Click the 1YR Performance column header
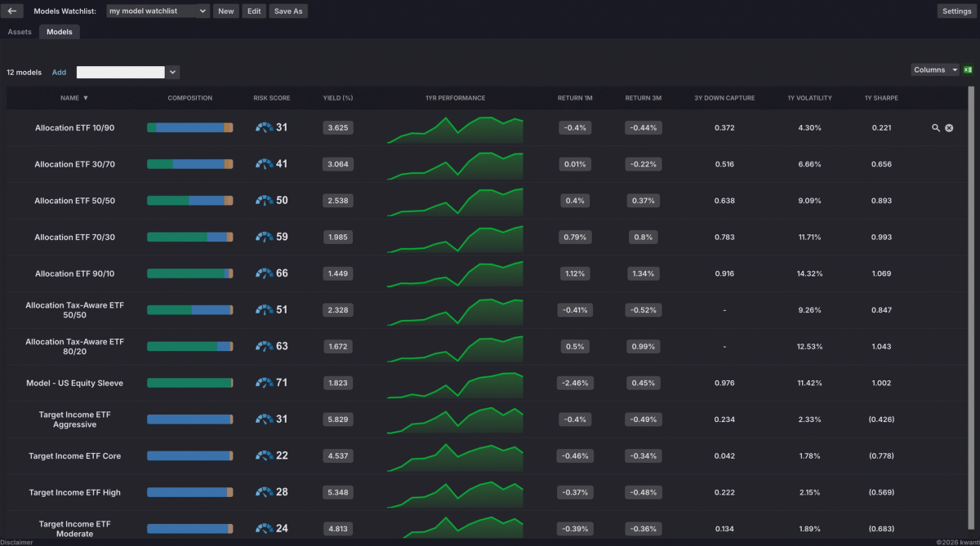 point(455,98)
